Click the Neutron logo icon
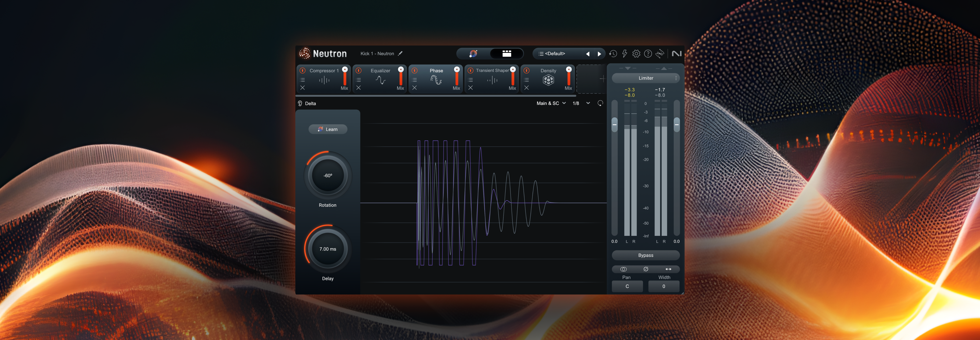 pos(304,54)
